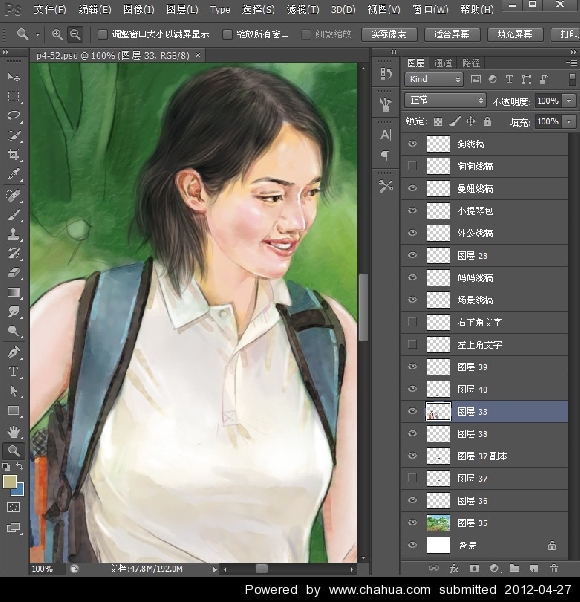Open 图像(I) menu
The height and width of the screenshot is (602, 580).
[x=139, y=10]
